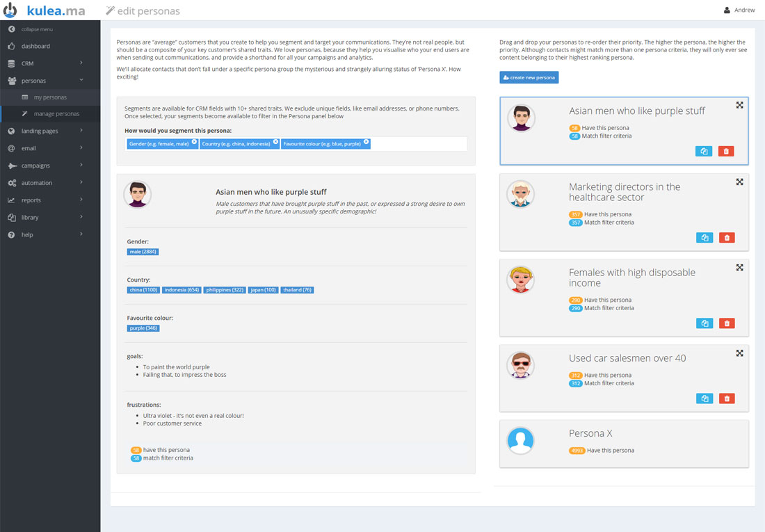The image size is (765, 532).
Task: Toggle the china (1100) country filter
Action: pos(143,290)
